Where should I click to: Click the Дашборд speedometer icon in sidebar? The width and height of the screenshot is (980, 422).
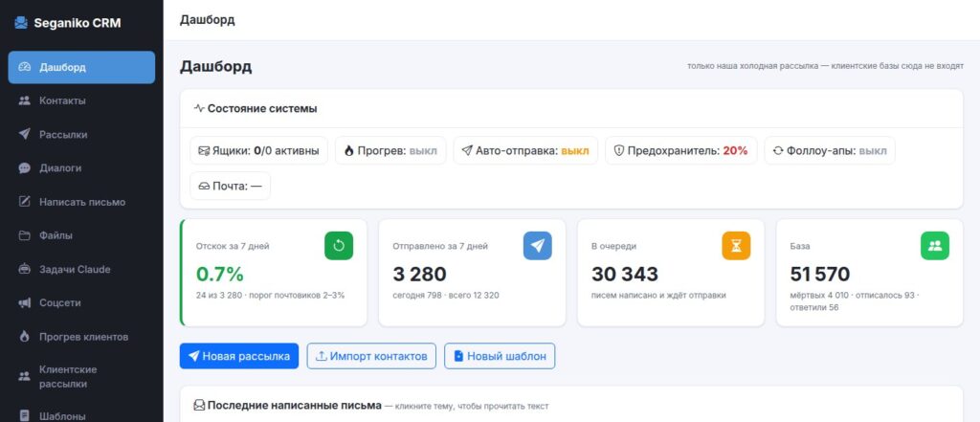[24, 67]
